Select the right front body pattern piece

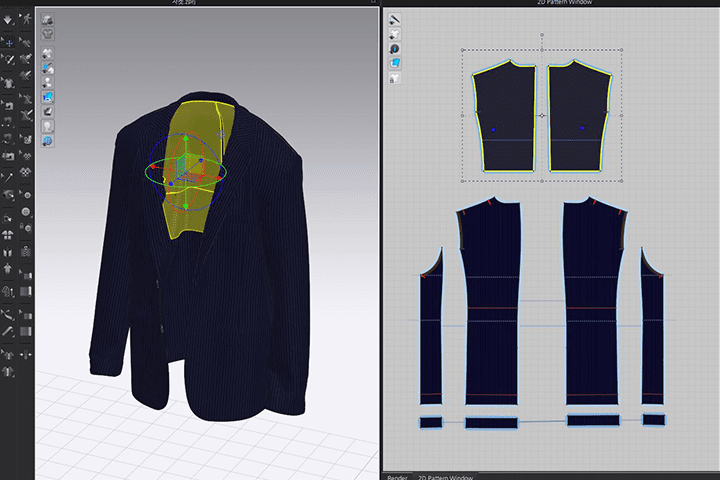(595, 301)
